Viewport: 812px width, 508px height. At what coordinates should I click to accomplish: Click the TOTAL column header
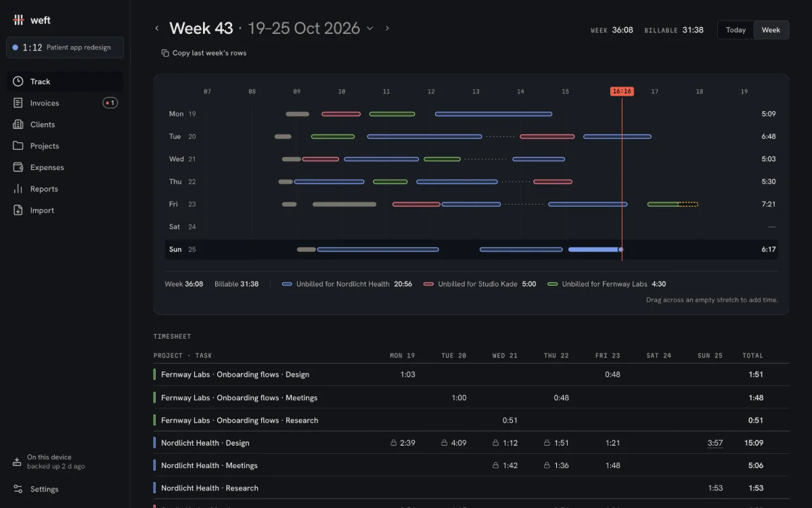pos(752,356)
